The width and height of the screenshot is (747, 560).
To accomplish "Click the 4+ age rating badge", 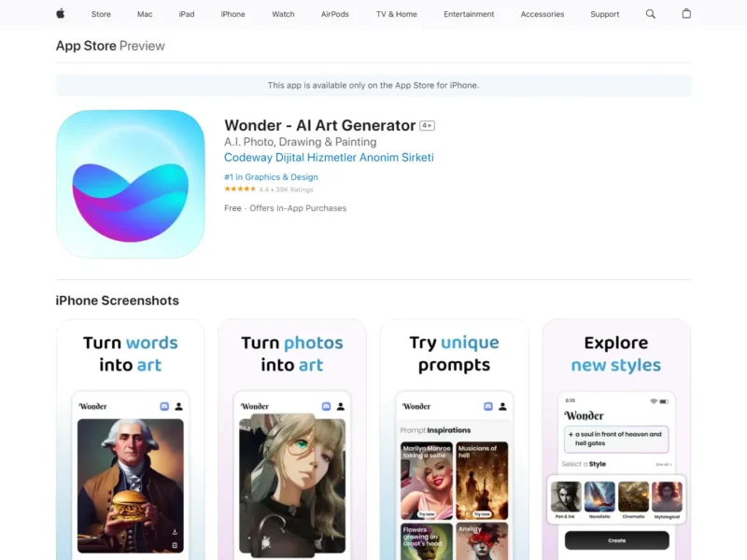I will click(427, 126).
